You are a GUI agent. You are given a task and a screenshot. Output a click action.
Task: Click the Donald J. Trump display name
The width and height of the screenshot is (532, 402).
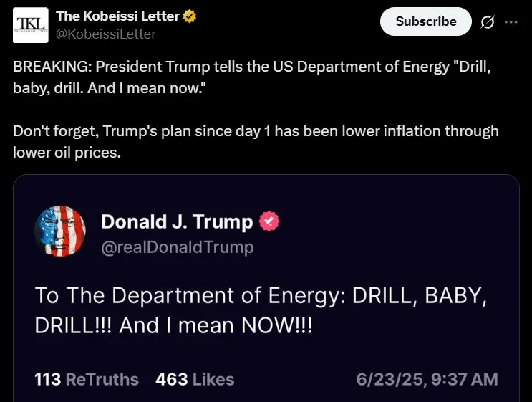point(177,222)
